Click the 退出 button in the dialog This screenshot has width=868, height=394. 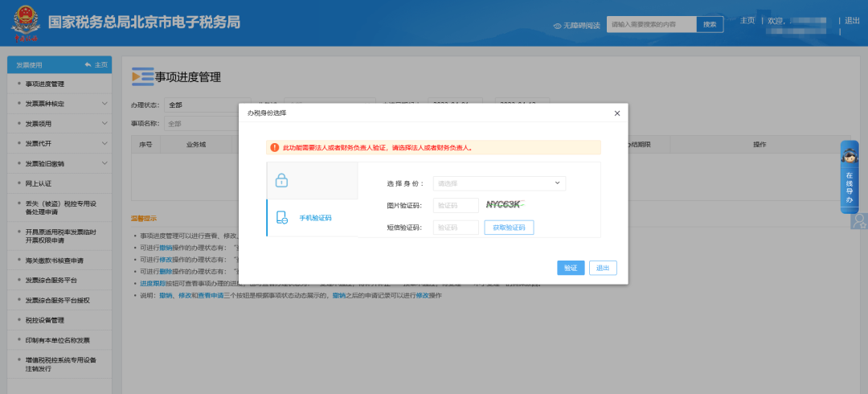click(603, 268)
